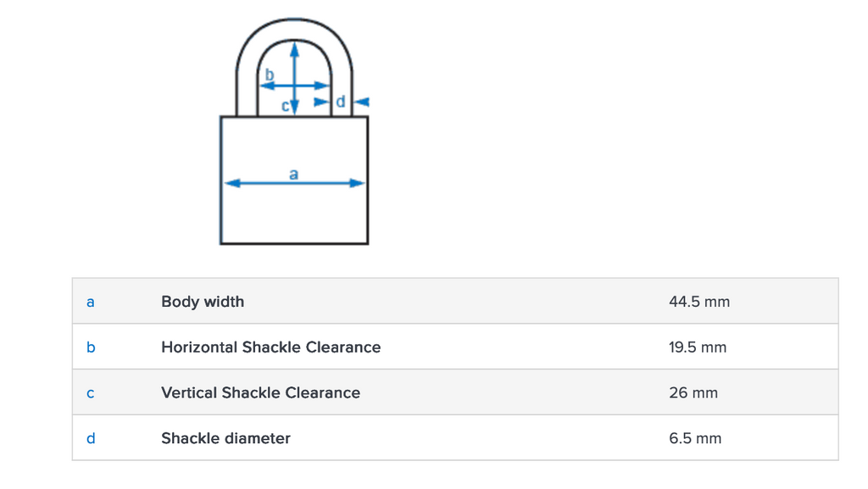Click the 26 mm value
The image size is (868, 489).
click(x=693, y=393)
